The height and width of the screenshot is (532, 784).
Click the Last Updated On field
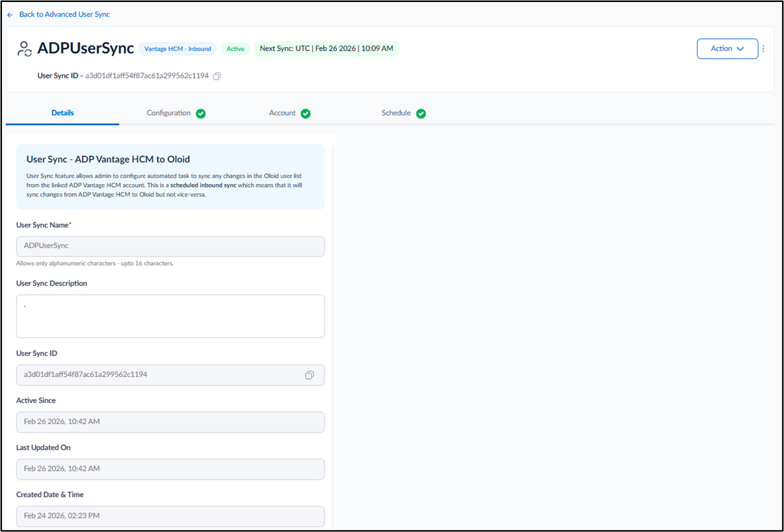[170, 469]
